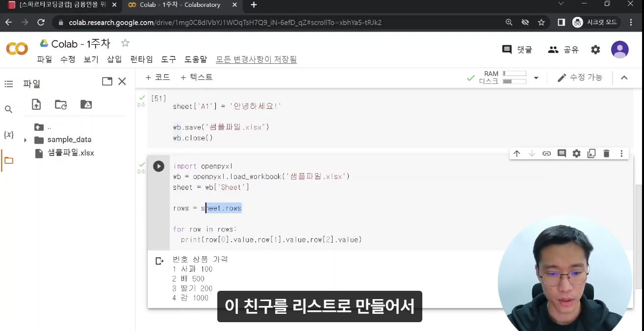Add a text cell with + 텍스트
The image size is (644, 331).
coord(196,77)
